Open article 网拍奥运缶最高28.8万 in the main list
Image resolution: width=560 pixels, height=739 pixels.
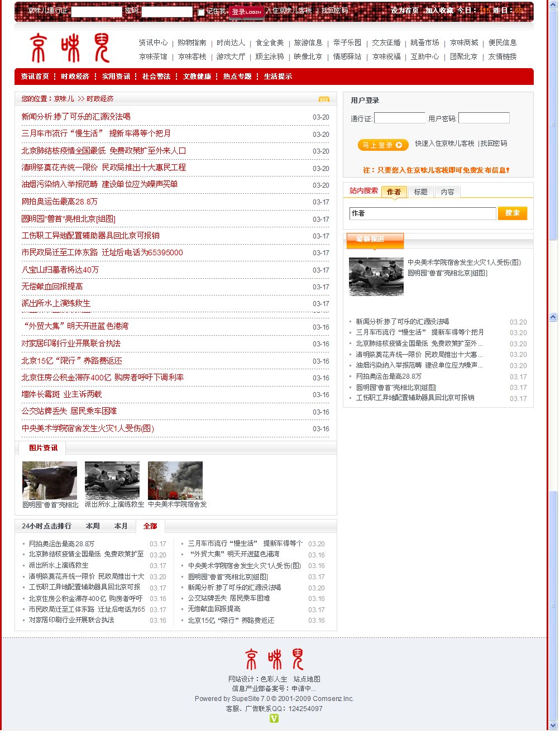pos(60,202)
